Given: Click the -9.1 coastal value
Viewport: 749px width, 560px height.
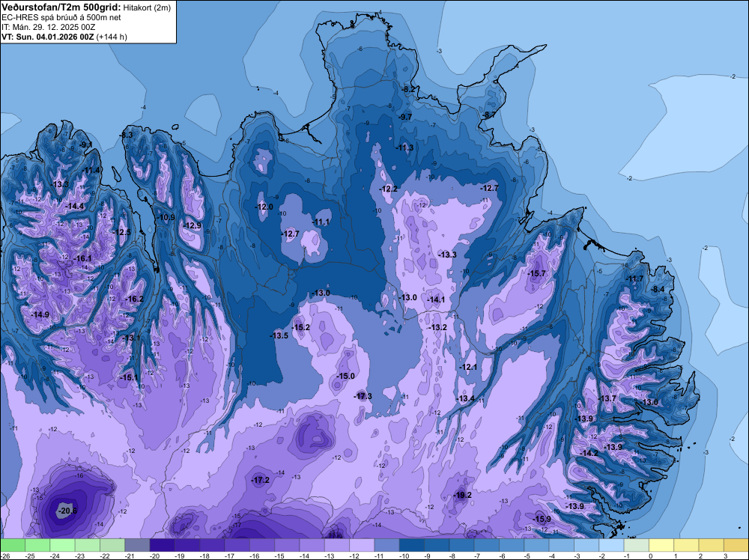Looking at the screenshot, I should pyautogui.click(x=86, y=144).
